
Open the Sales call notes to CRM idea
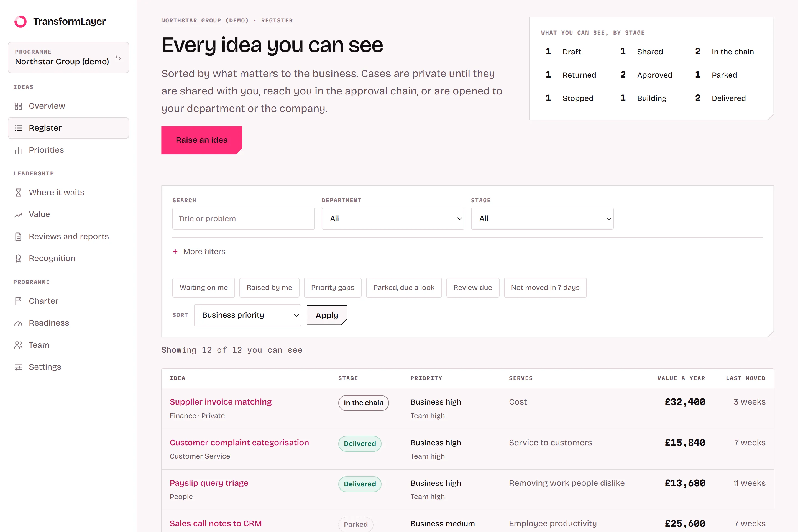tap(216, 523)
